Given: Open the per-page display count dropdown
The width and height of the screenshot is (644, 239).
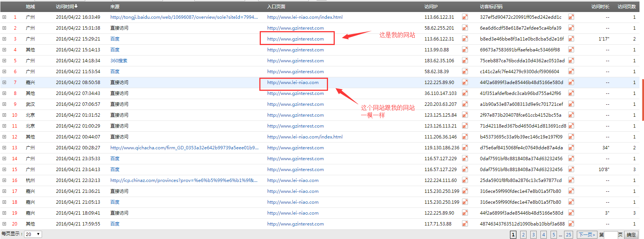Looking at the screenshot, I should 33,234.
